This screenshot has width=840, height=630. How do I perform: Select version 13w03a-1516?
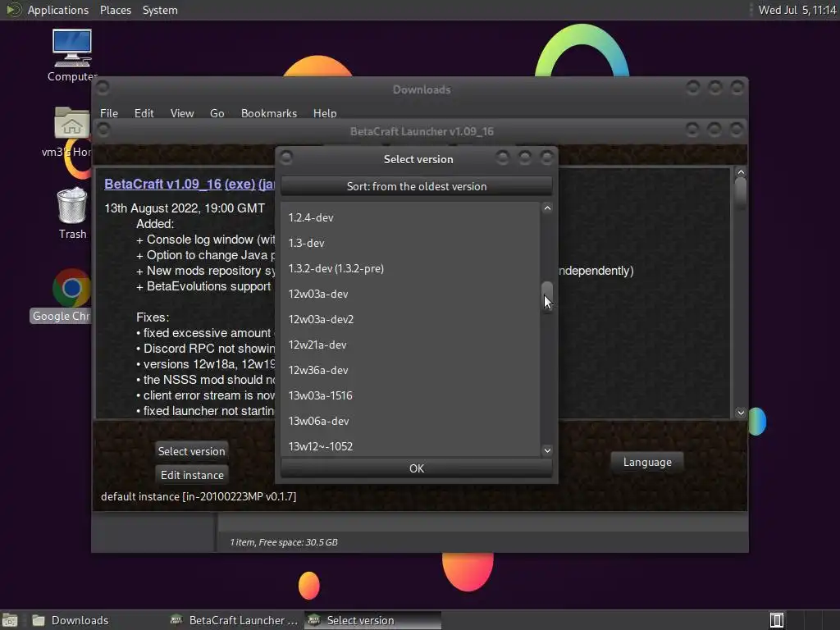pos(410,395)
